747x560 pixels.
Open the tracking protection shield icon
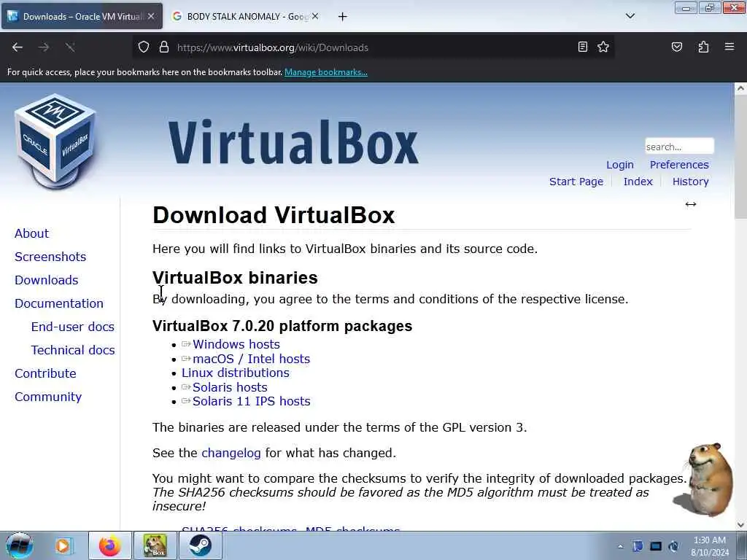pos(144,47)
